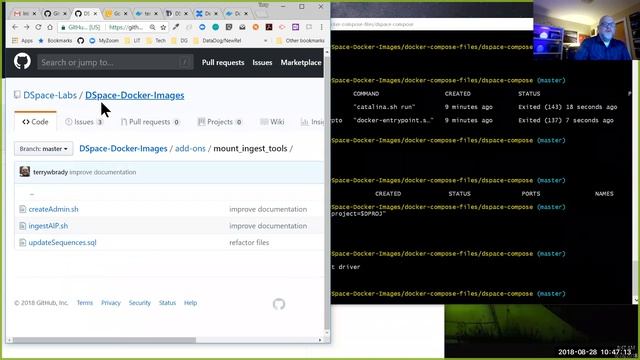The image size is (640, 360).
Task: Open the Security footer link
Action: point(140,303)
